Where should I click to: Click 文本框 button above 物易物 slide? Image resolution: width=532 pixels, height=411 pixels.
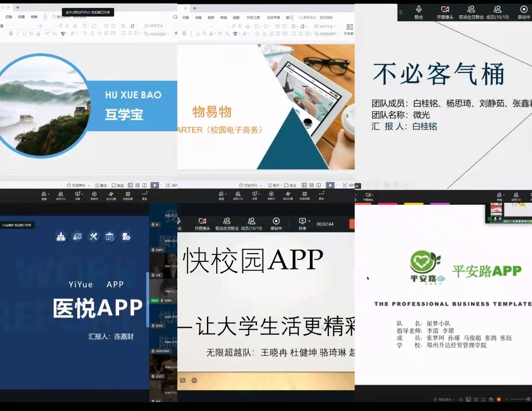pyautogui.click(x=349, y=30)
